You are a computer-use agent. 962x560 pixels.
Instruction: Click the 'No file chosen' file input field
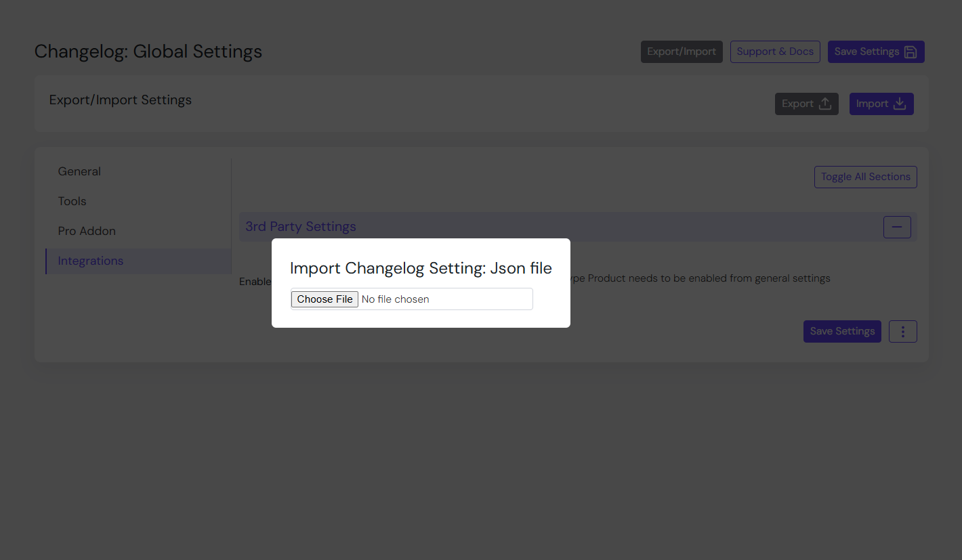coord(412,299)
